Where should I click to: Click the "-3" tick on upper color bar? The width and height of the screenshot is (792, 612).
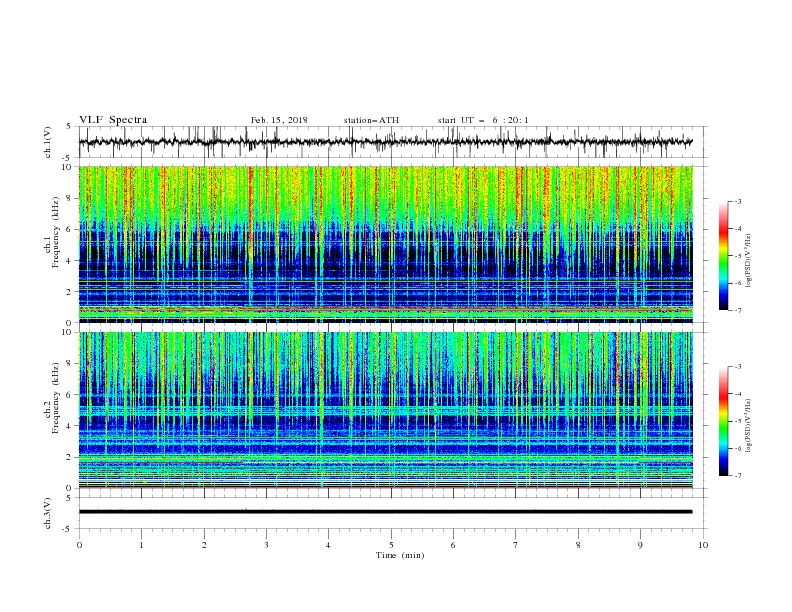point(737,201)
